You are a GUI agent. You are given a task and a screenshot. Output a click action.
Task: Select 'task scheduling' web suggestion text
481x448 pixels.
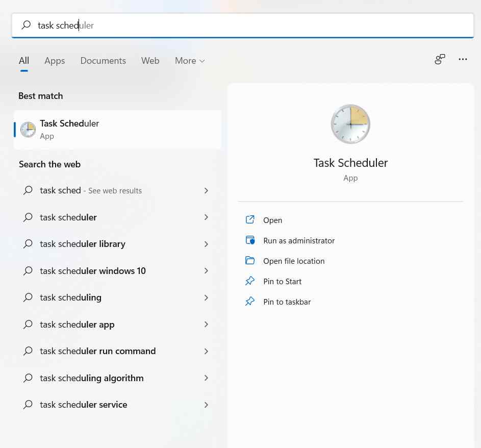point(70,297)
